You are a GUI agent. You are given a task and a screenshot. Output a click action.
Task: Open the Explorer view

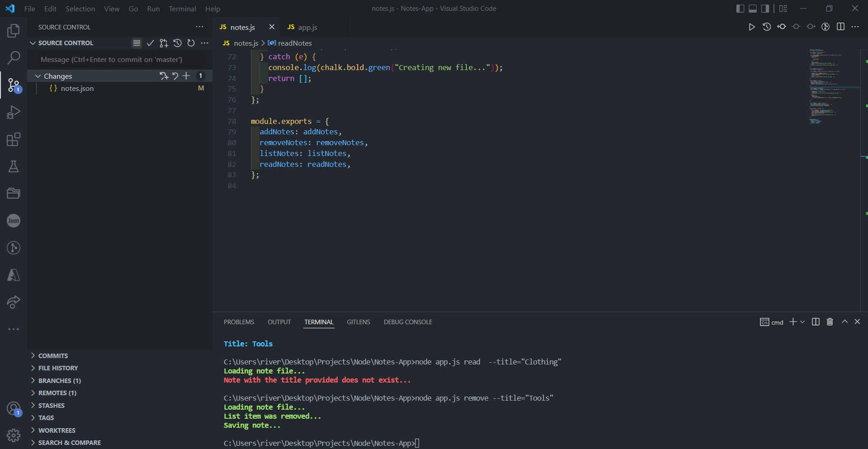(14, 31)
